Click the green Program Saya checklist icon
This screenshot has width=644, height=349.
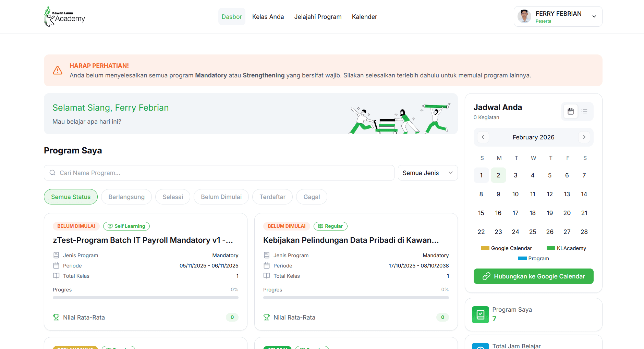pyautogui.click(x=481, y=315)
